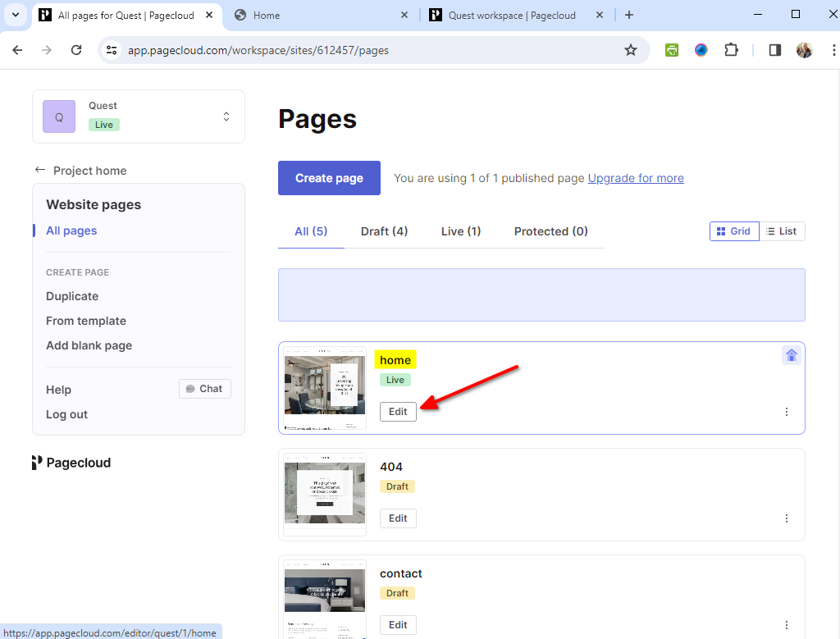Click the browser reload icon
This screenshot has height=639, width=840.
76,50
